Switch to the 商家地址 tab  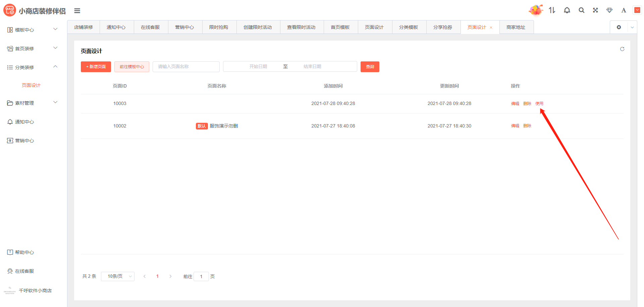point(516,27)
